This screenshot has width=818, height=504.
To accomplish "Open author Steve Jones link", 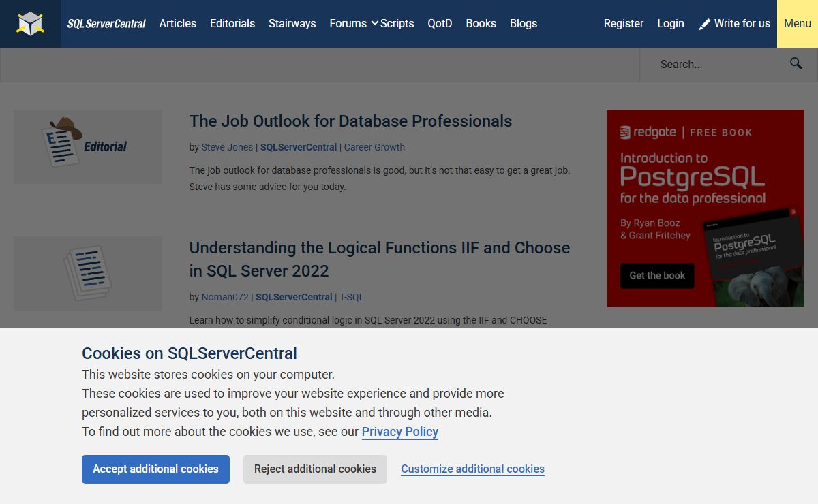I will (x=227, y=147).
